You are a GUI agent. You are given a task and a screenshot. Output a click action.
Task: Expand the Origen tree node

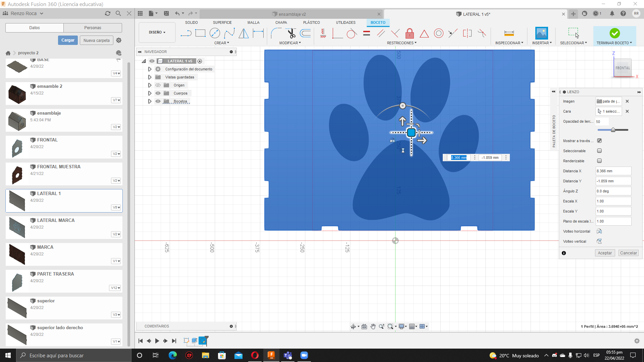click(x=150, y=85)
